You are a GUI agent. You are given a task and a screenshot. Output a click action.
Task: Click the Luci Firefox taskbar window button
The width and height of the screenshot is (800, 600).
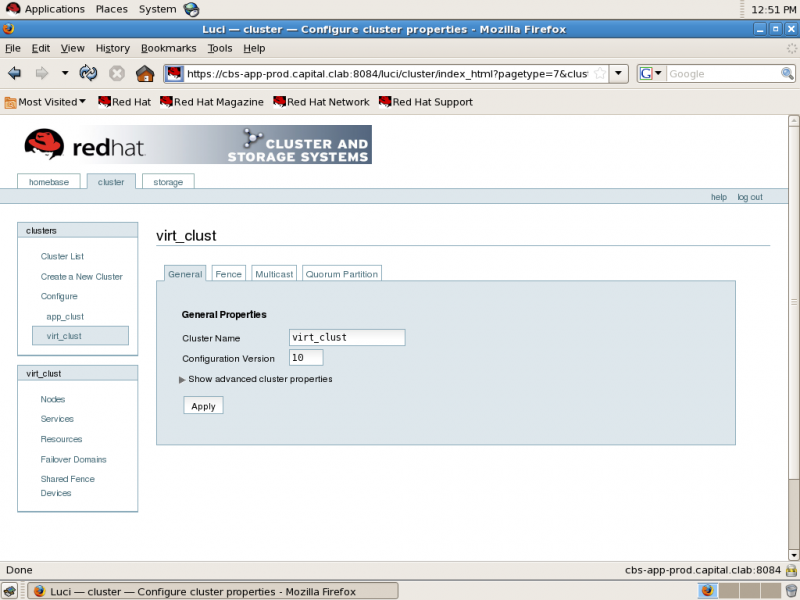point(212,591)
